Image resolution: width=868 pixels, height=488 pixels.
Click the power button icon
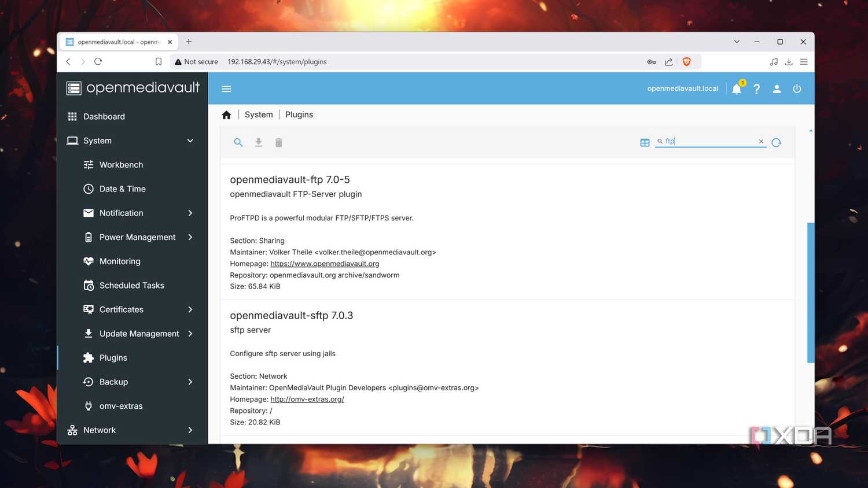click(x=797, y=89)
